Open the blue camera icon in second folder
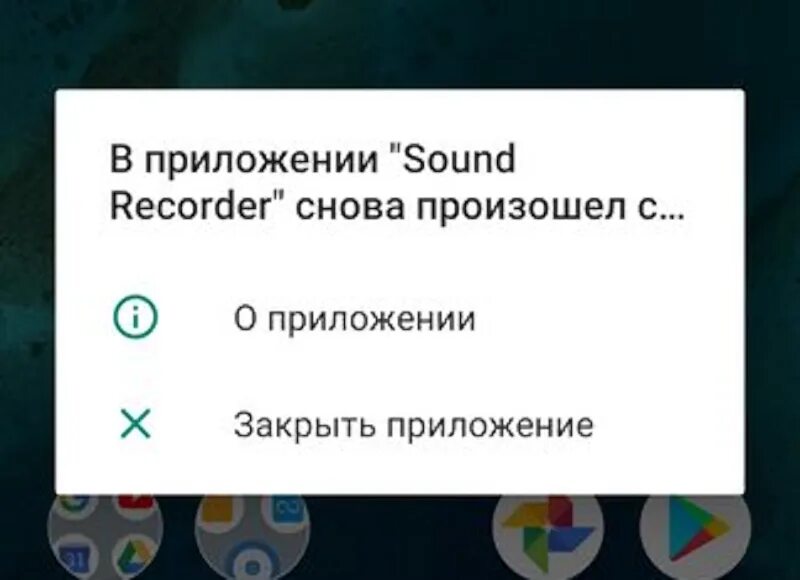 coord(252,564)
